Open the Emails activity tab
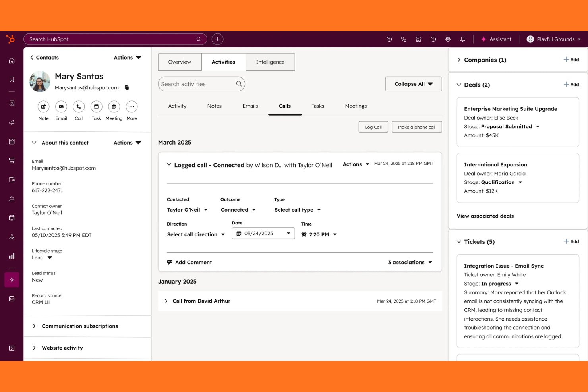 pyautogui.click(x=250, y=106)
